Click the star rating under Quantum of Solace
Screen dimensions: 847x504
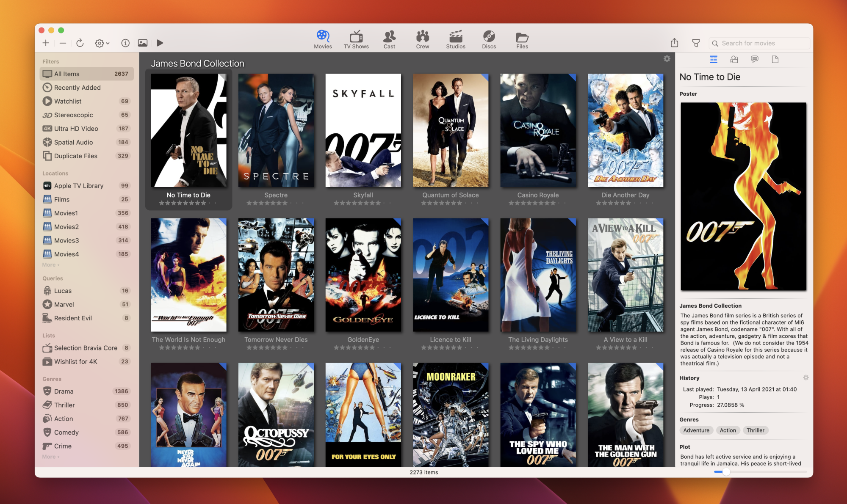(450, 203)
